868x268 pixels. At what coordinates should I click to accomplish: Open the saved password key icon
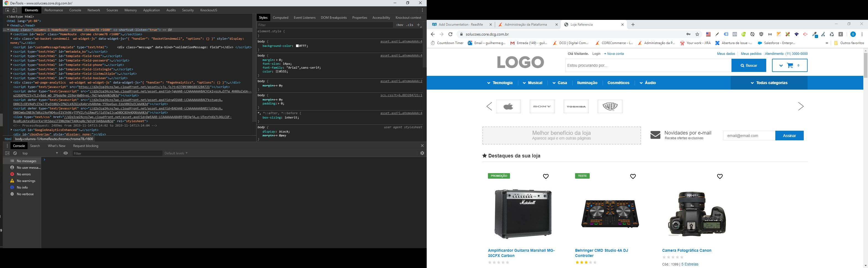[x=688, y=34]
